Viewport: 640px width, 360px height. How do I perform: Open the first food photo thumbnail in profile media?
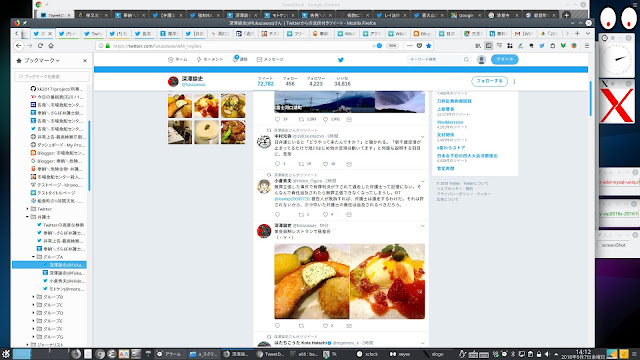180,106
